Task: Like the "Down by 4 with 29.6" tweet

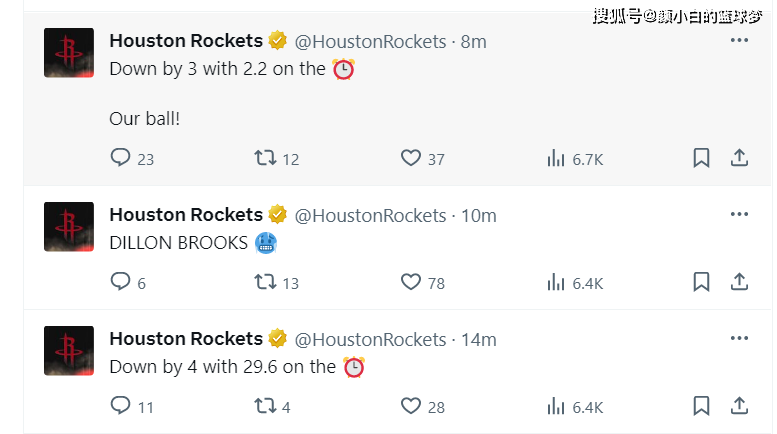Action: click(411, 406)
